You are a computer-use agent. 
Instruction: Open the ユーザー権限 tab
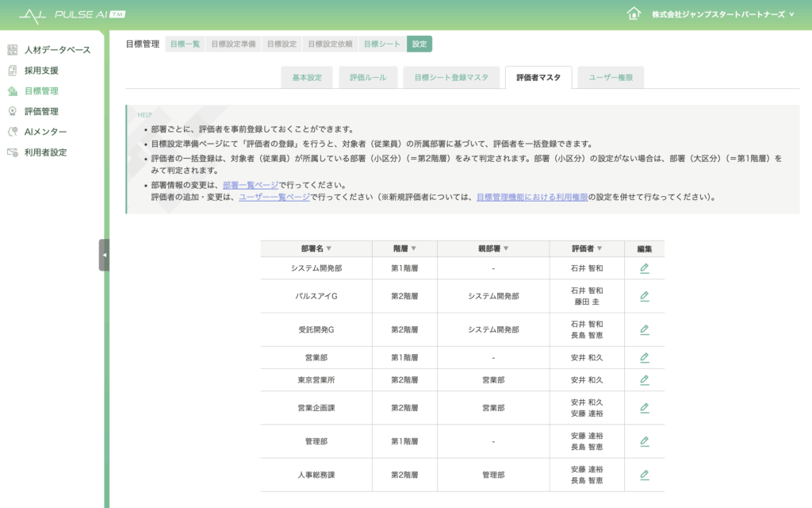tap(611, 78)
